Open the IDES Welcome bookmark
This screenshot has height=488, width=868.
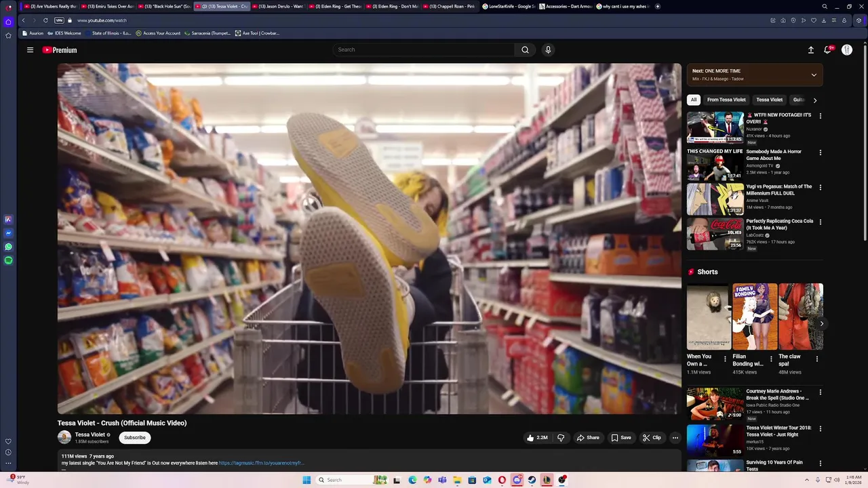tap(64, 33)
